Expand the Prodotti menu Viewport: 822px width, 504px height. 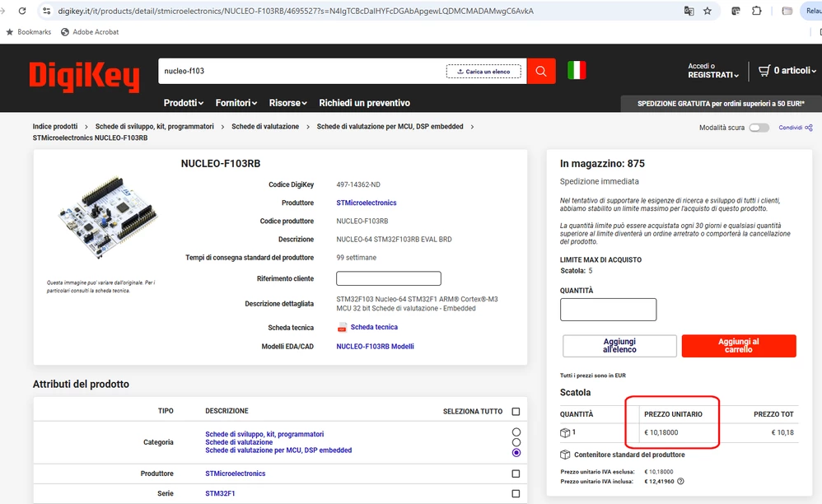click(183, 103)
